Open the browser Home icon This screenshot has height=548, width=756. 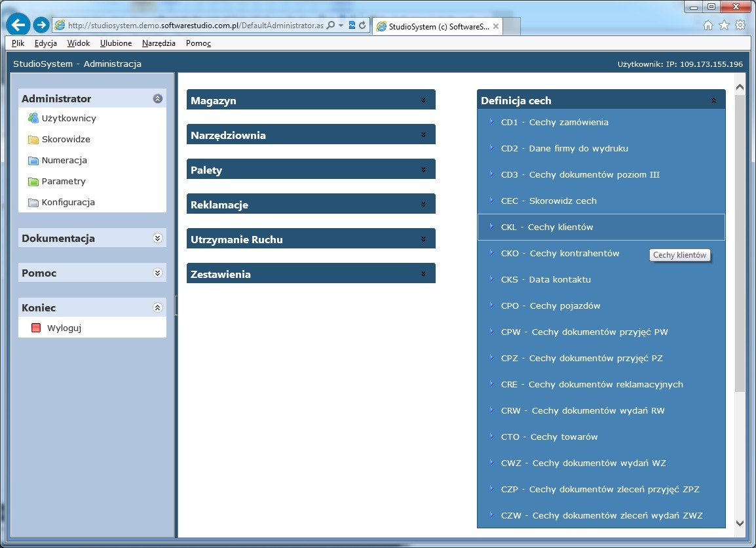click(x=708, y=26)
